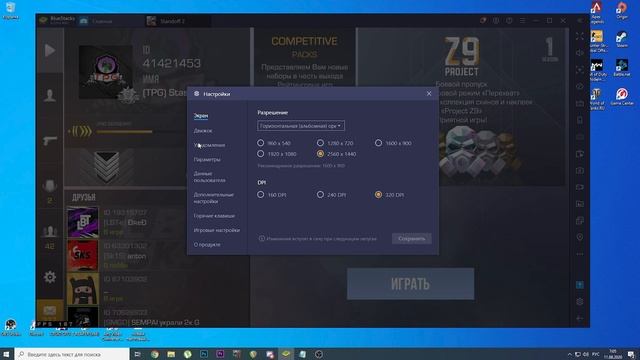Viewport: 640px width, 360px height.
Task: Click the volume speaker icon in BlueStacks sidebar
Action: point(580,53)
